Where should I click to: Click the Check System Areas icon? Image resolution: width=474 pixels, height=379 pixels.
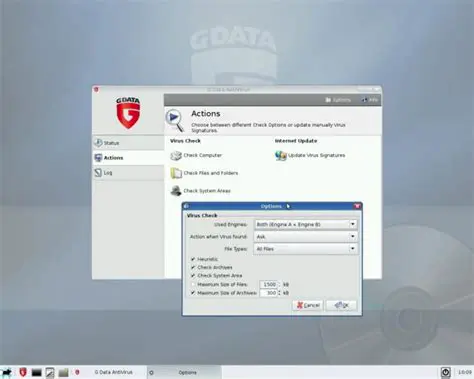[176, 191]
